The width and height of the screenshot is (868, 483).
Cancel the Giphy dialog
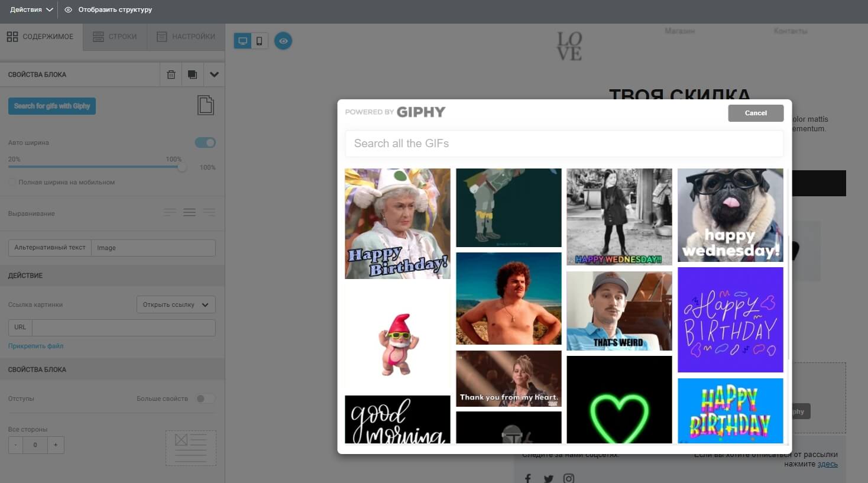click(x=756, y=113)
